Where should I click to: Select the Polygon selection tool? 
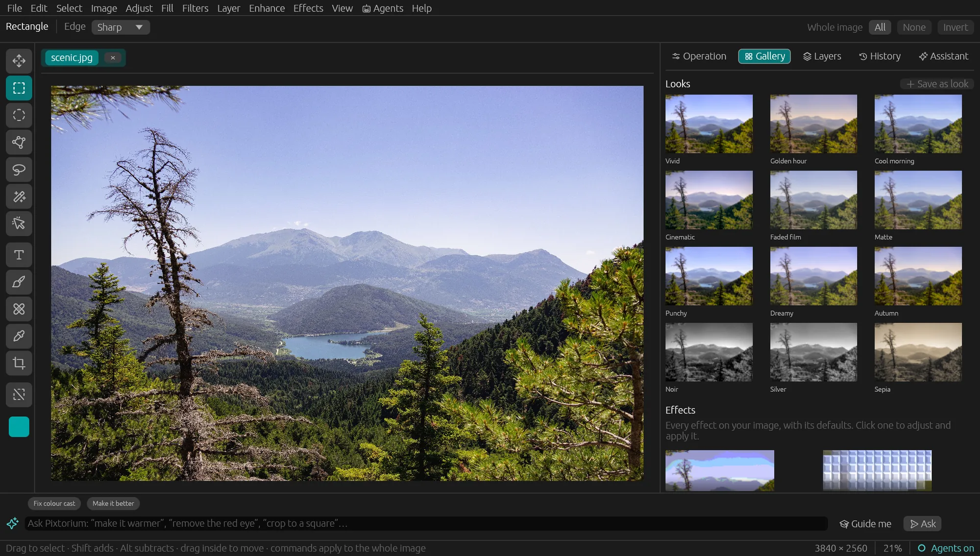click(19, 142)
